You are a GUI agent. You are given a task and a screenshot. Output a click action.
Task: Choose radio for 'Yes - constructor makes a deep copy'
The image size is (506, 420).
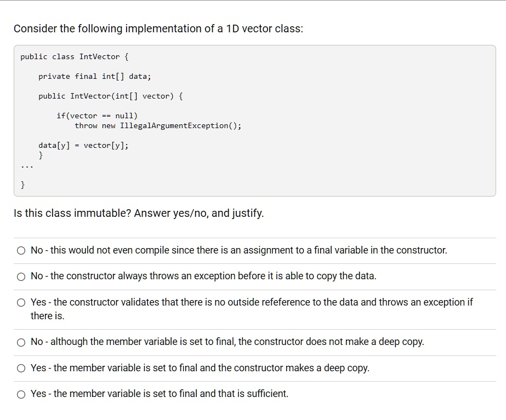[21, 368]
